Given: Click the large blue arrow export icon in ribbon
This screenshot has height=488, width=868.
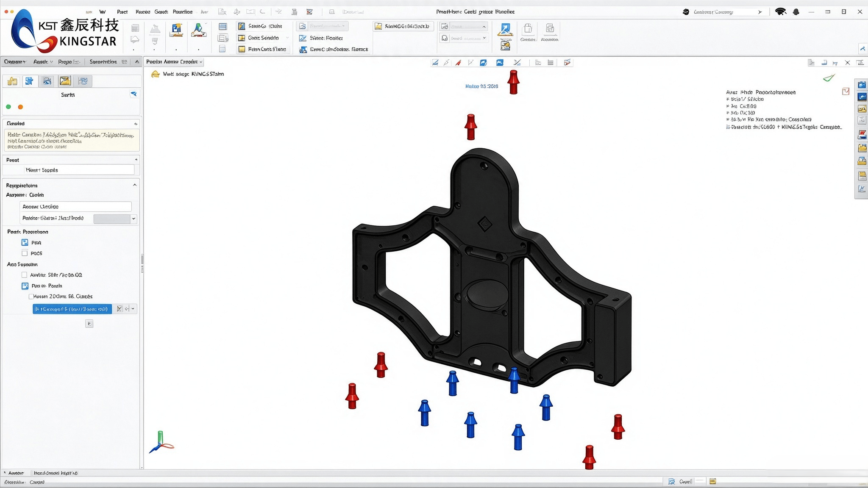Looking at the screenshot, I should (x=505, y=30).
